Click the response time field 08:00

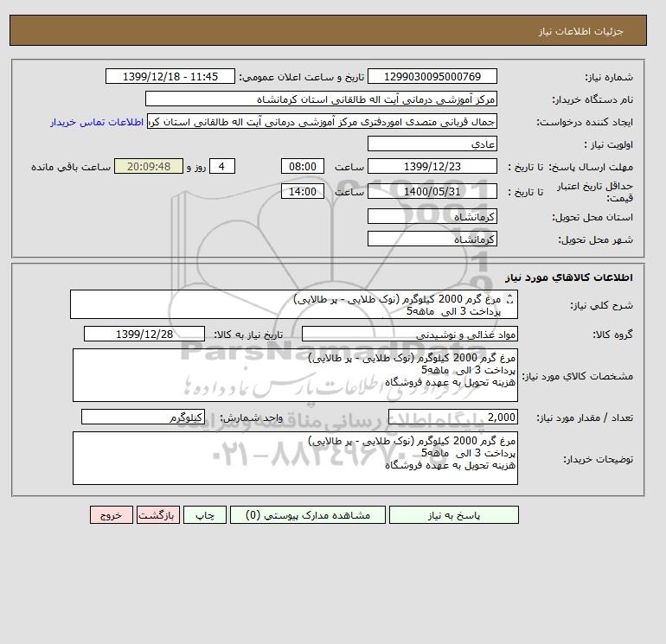pos(303,167)
